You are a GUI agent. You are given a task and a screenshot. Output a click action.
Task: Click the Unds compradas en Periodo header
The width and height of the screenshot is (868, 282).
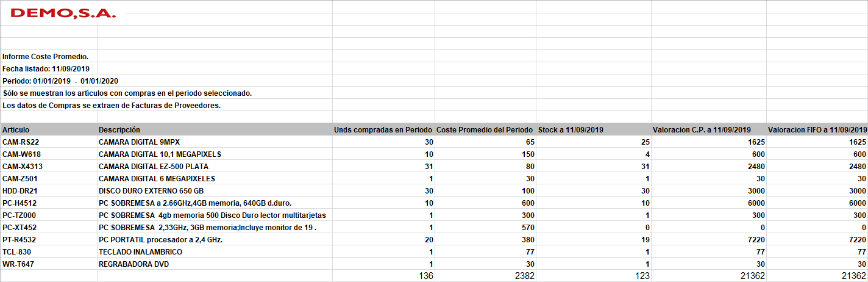[x=383, y=129]
